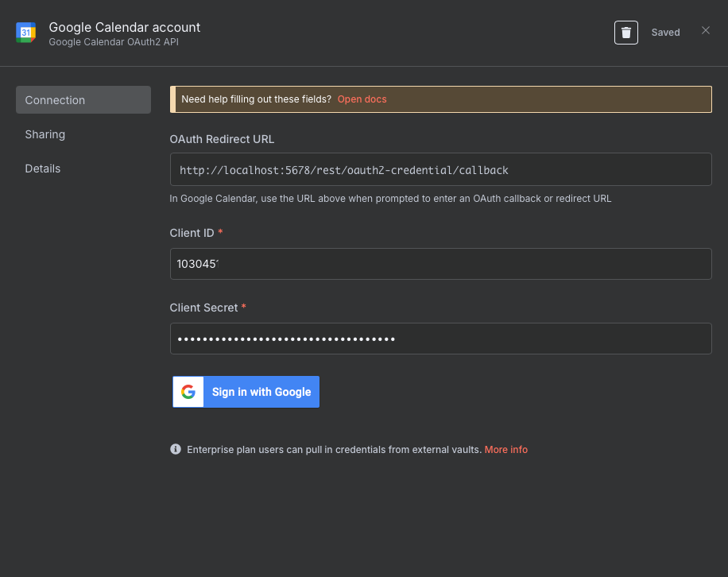The height and width of the screenshot is (577, 728).
Task: Delete credential with trash icon
Action: coord(625,33)
